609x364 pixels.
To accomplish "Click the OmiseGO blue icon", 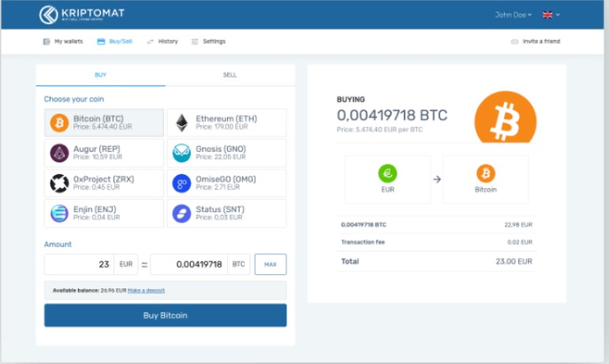I will pyautogui.click(x=181, y=183).
